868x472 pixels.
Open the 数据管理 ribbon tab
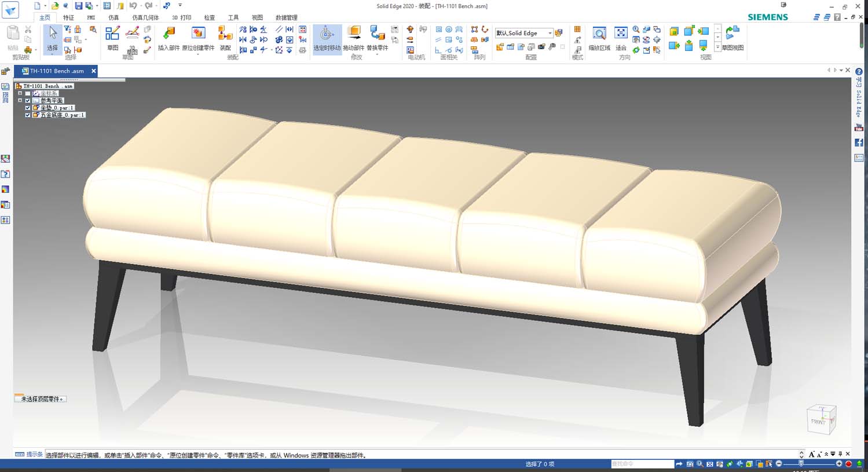click(x=286, y=17)
